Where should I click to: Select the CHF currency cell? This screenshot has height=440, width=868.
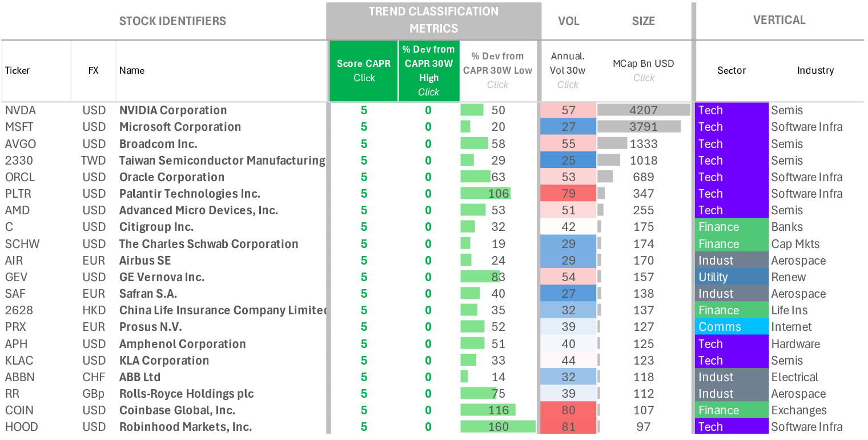coord(93,377)
